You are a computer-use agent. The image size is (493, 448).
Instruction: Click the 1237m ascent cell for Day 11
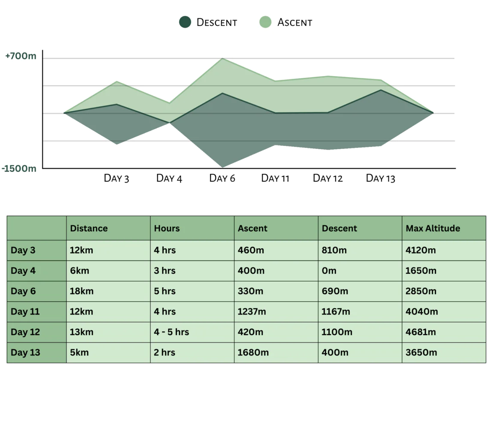[x=276, y=312]
